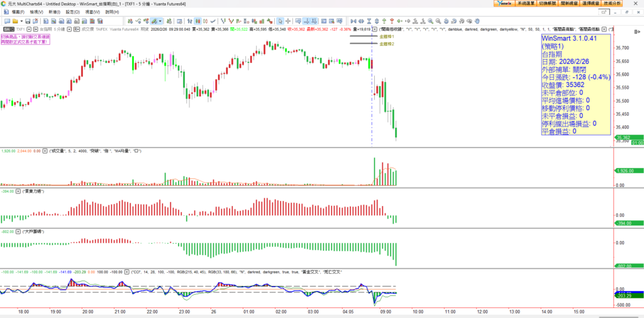Open the 檔案(F) menu
Screen dimensions: 644x318
tap(19, 12)
